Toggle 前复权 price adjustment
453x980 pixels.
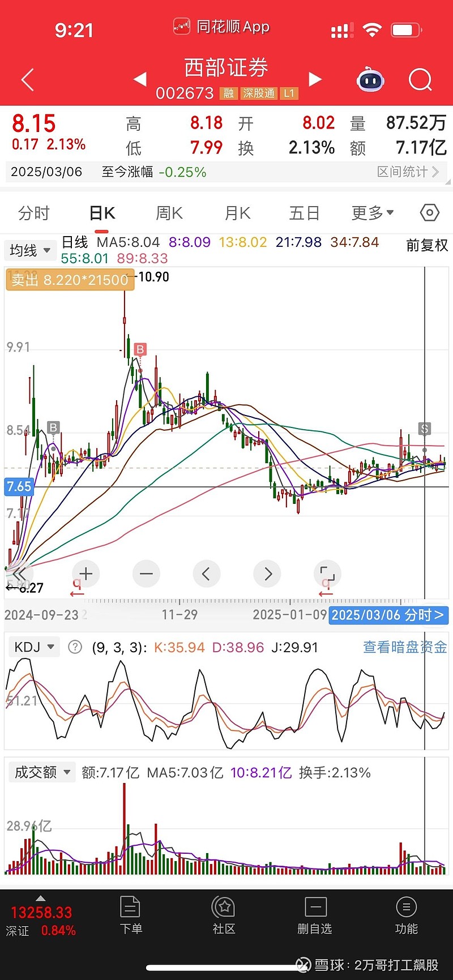point(427,245)
